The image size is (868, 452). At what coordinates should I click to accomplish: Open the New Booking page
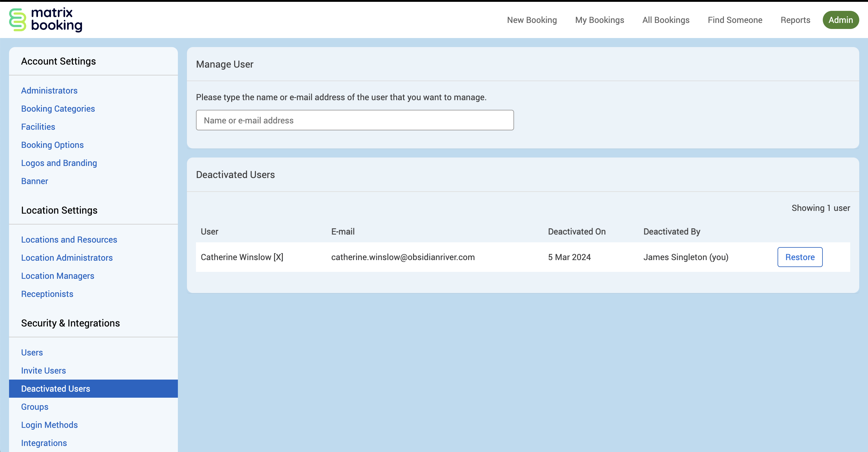pyautogui.click(x=532, y=20)
